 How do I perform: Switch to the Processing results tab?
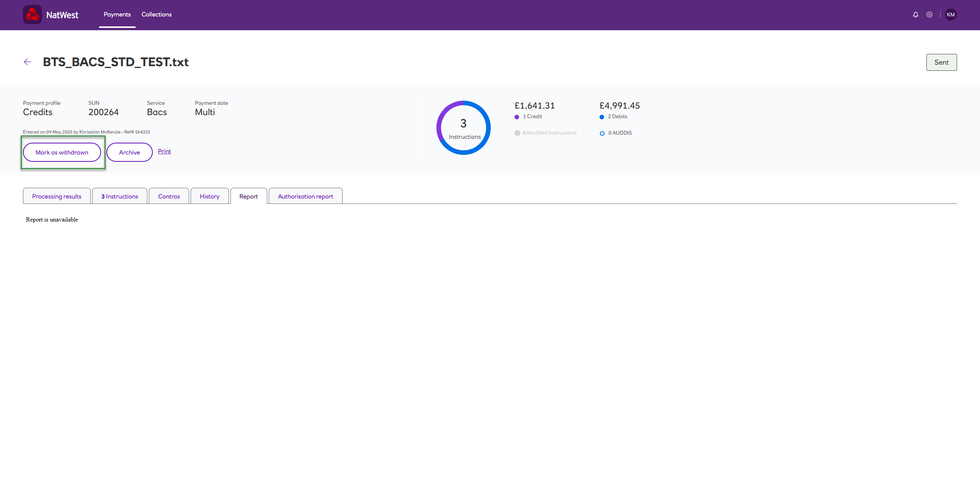pyautogui.click(x=57, y=196)
